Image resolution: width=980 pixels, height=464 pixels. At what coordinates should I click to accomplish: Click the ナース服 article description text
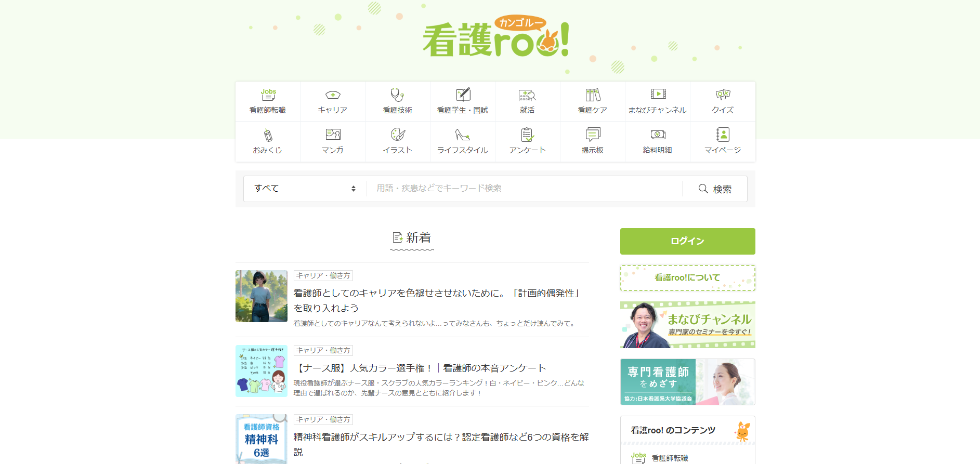coord(439,388)
